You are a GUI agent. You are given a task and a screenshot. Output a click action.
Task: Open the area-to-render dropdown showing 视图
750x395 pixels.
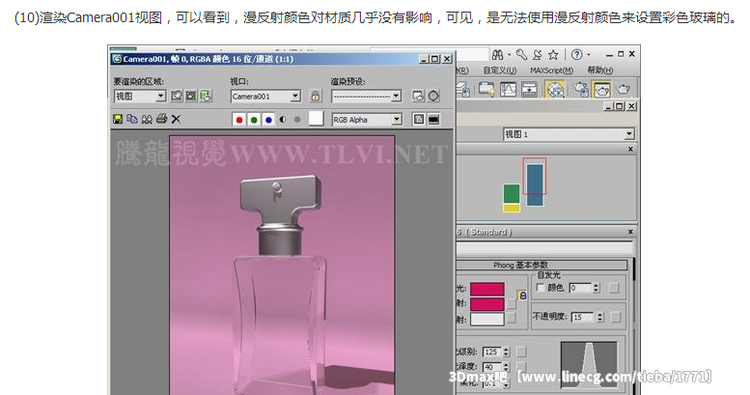140,97
